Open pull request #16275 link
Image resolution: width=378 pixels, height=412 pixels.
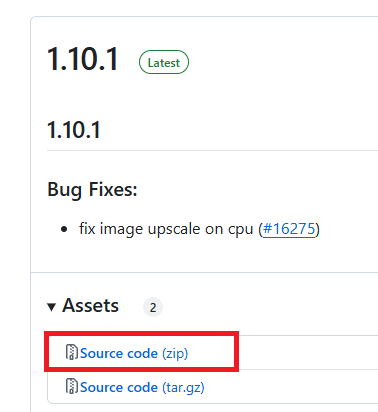click(x=289, y=229)
